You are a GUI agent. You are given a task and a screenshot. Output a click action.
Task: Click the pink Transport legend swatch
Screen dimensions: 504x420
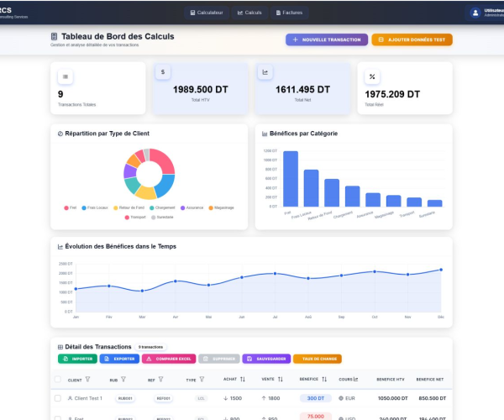(x=127, y=218)
